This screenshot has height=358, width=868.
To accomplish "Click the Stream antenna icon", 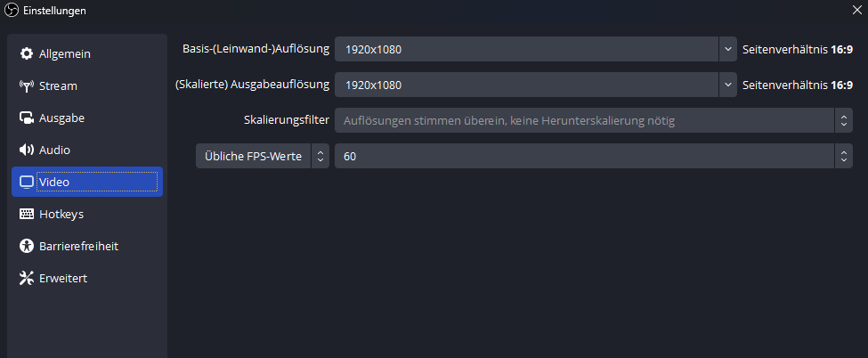I will [27, 86].
